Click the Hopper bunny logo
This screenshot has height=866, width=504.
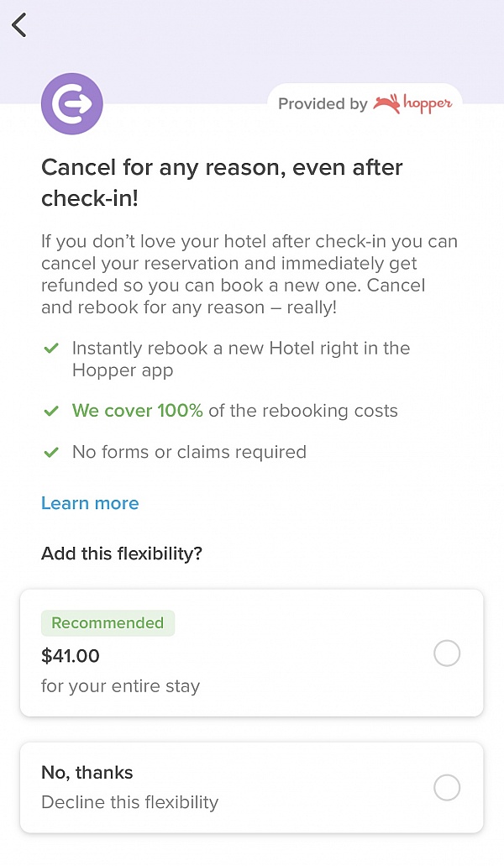coord(413,103)
